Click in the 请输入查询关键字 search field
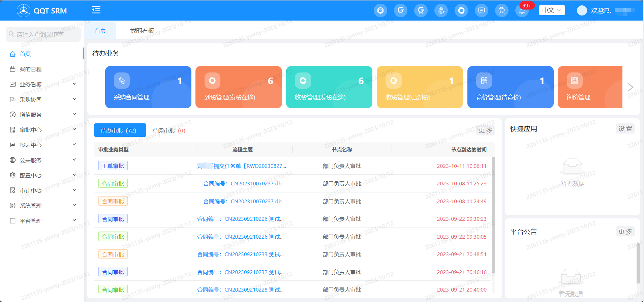Image resolution: width=644 pixels, height=302 pixels. (x=43, y=34)
